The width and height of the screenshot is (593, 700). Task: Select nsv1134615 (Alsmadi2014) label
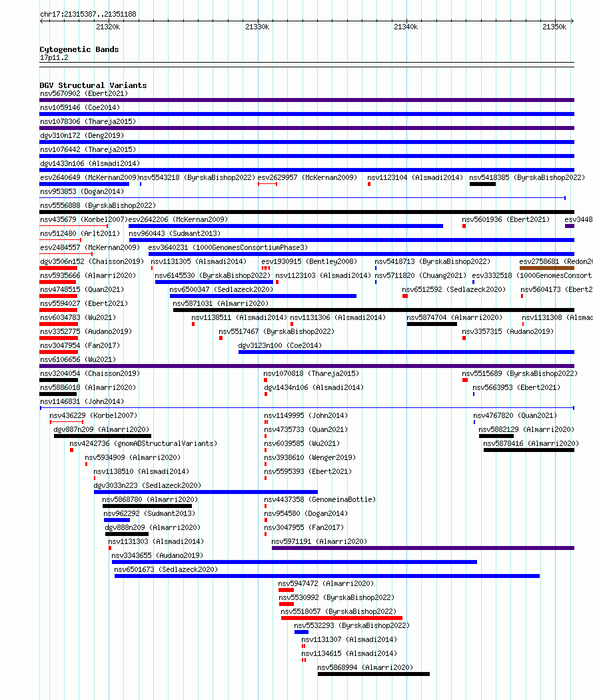349,653
